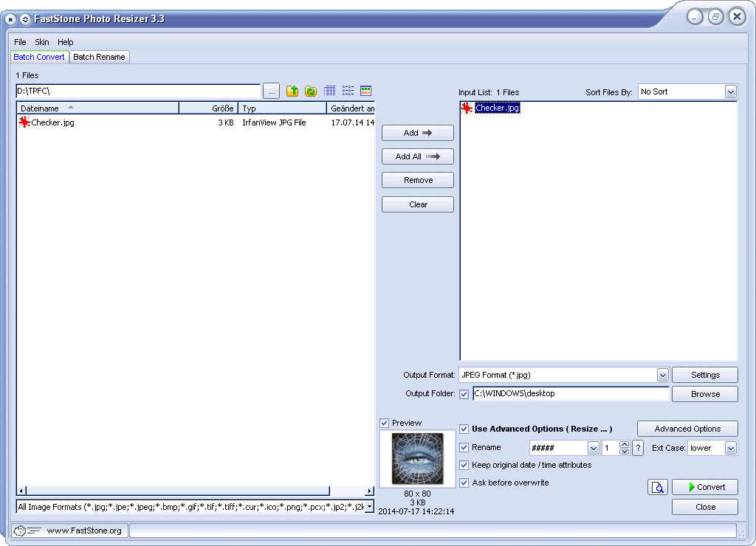This screenshot has height=546, width=756.
Task: Open the File menu
Action: (x=20, y=42)
